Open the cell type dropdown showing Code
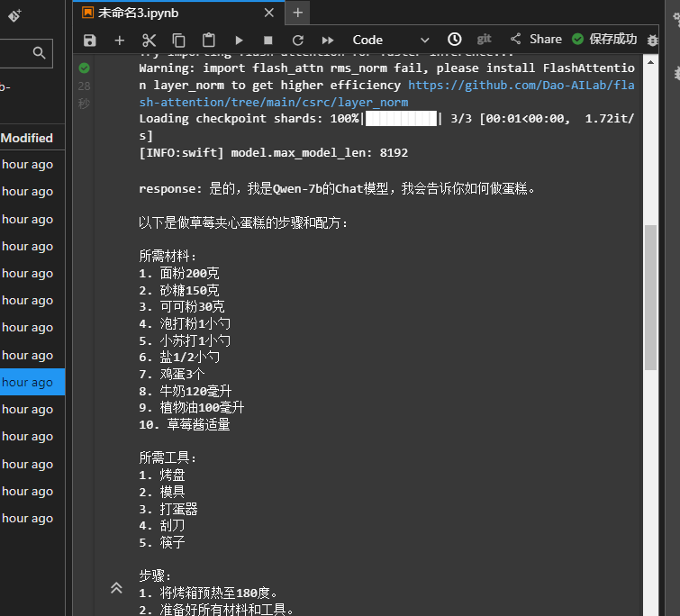This screenshot has width=680, height=616. (390, 40)
